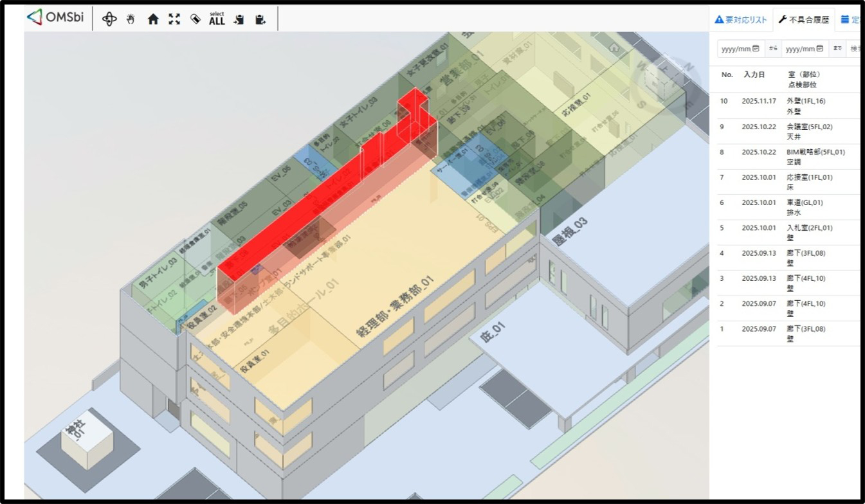Open the start date calendar picker
Screen dimensions: 865x504
pos(756,49)
